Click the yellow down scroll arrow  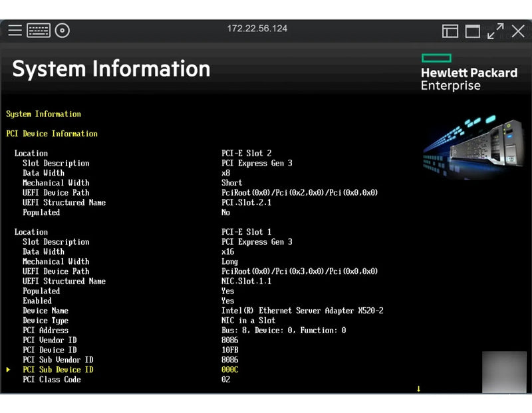point(418,388)
